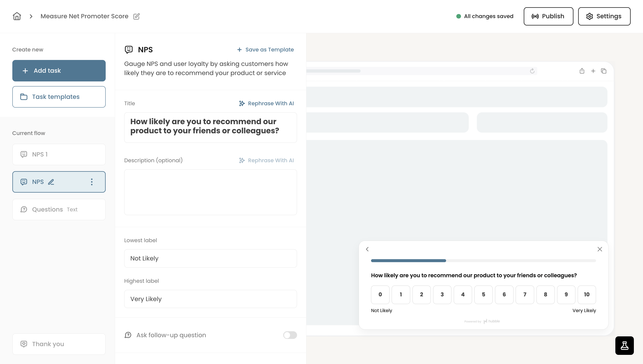This screenshot has height=364, width=643.
Task: Select score 3 in preview
Action: point(442,294)
